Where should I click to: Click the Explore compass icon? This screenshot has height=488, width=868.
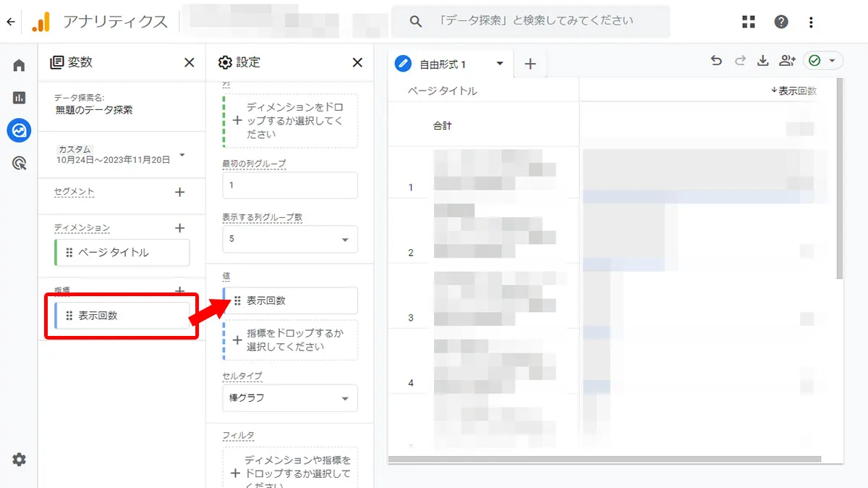point(18,130)
